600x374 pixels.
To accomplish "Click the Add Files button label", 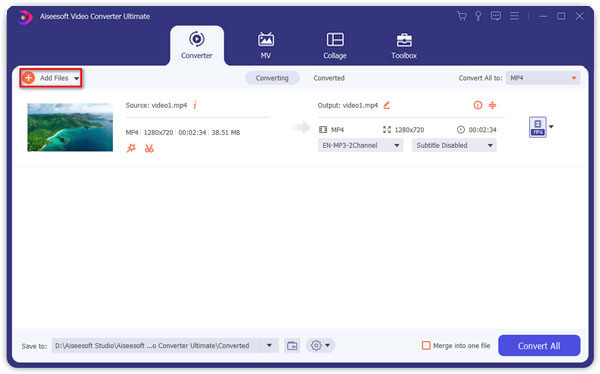I will (x=54, y=78).
